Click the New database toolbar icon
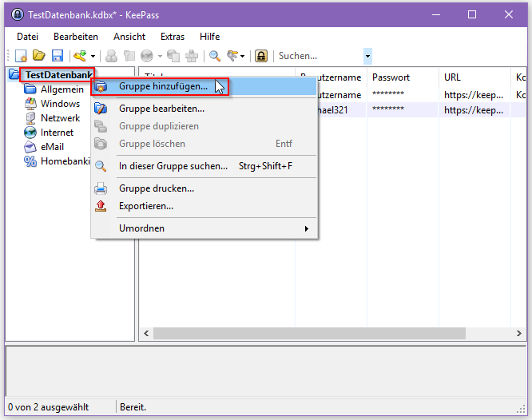Image resolution: width=532 pixels, height=420 pixels. tap(21, 56)
